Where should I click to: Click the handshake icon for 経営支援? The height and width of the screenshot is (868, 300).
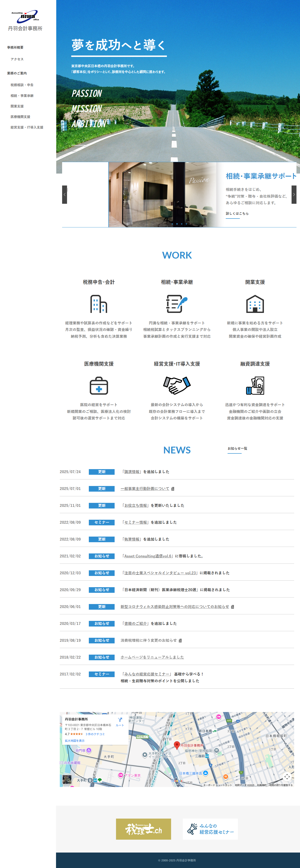(x=177, y=386)
